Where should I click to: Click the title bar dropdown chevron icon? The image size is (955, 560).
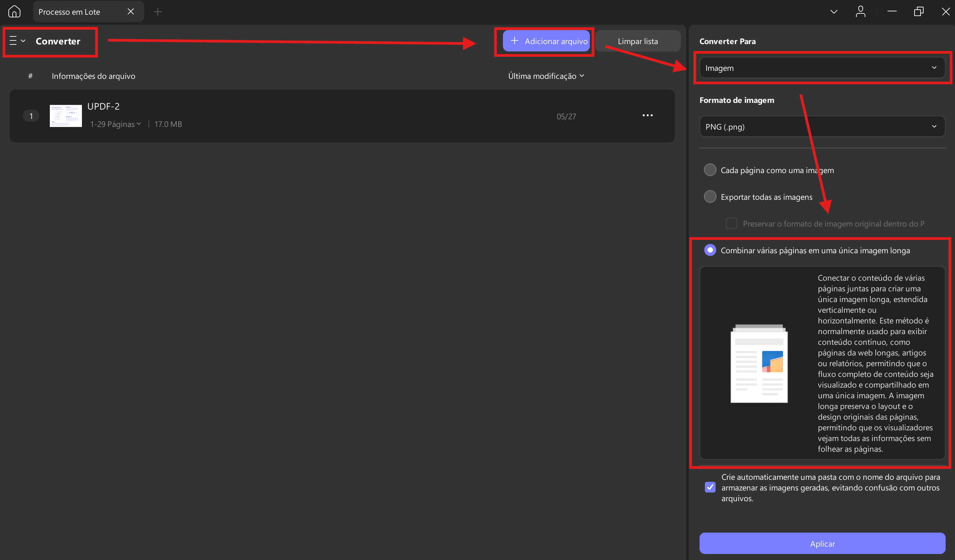click(833, 11)
